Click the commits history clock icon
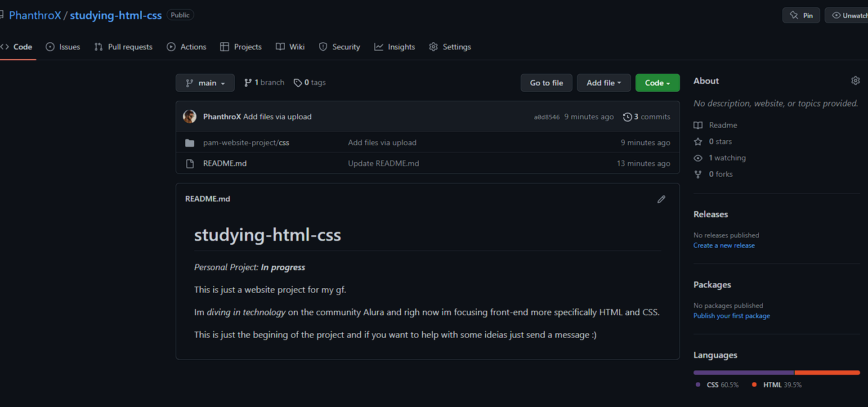 pyautogui.click(x=628, y=117)
